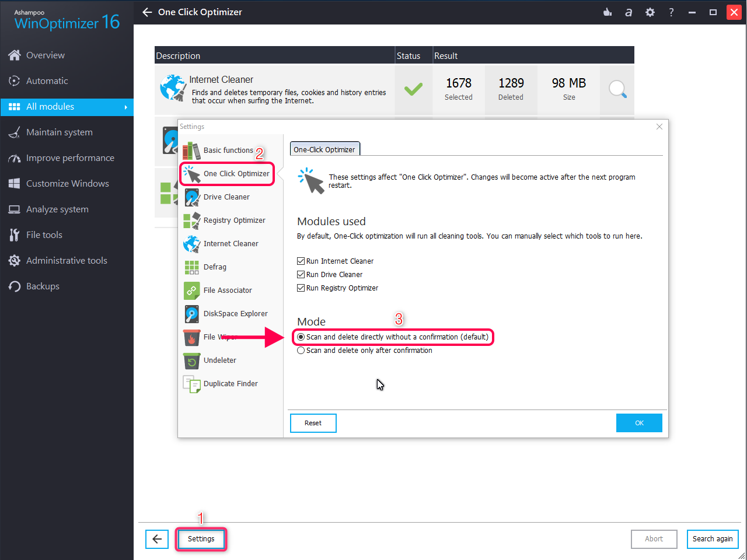Select Scan and delete directly without confirmation
The width and height of the screenshot is (747, 560).
[301, 337]
